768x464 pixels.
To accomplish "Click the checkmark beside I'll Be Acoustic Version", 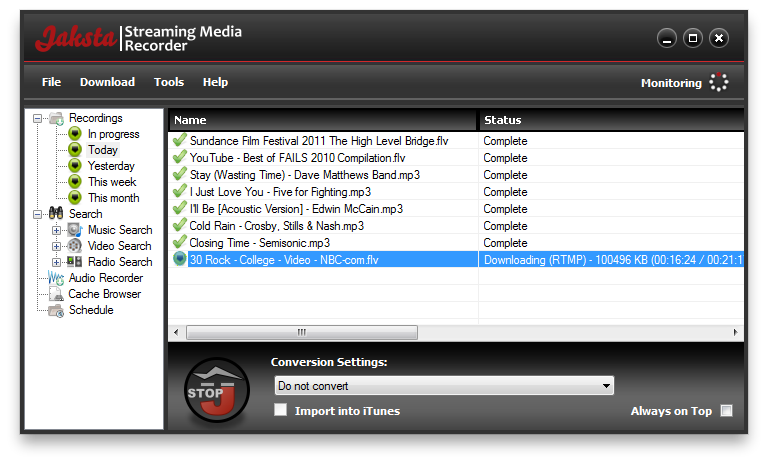I will [x=180, y=208].
